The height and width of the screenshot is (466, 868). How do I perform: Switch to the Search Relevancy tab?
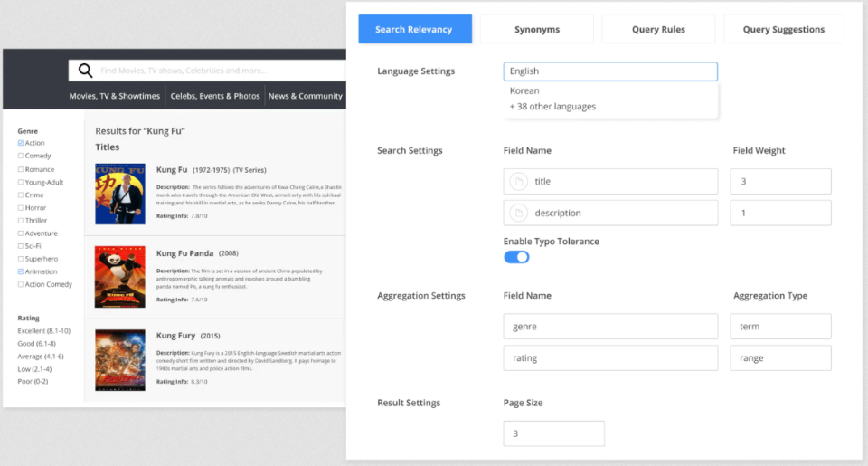(x=415, y=29)
